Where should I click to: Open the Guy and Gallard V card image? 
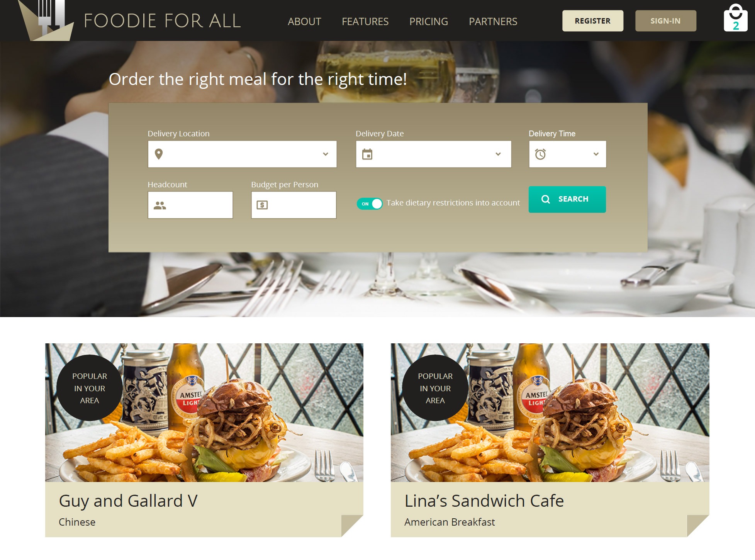click(204, 412)
